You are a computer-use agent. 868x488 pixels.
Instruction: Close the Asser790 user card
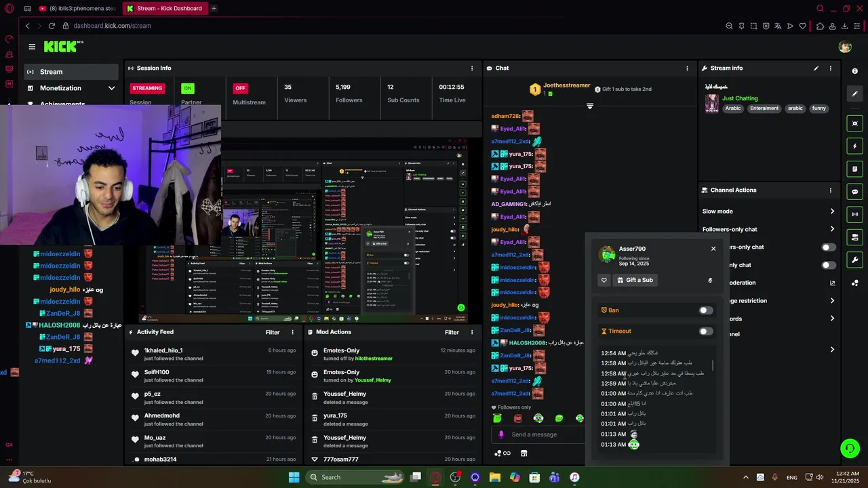point(713,249)
